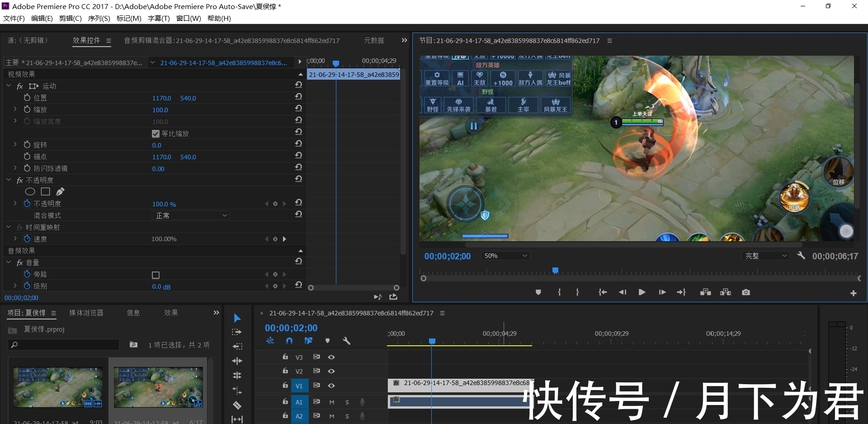This screenshot has width=868, height=424.
Task: Step back one frame
Action: tap(623, 292)
